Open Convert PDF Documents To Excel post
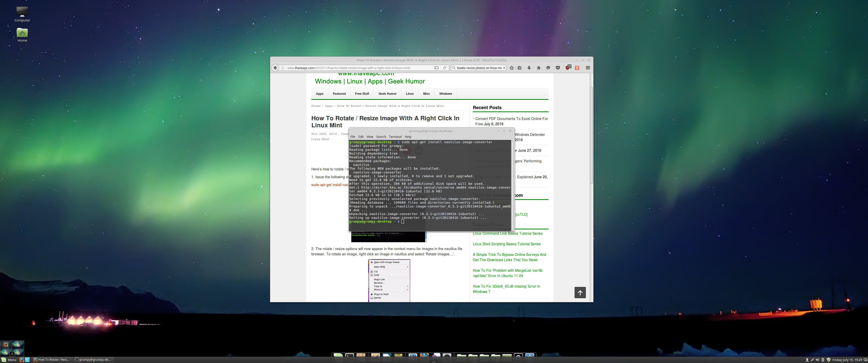Image resolution: width=868 pixels, height=363 pixels. coord(511,121)
